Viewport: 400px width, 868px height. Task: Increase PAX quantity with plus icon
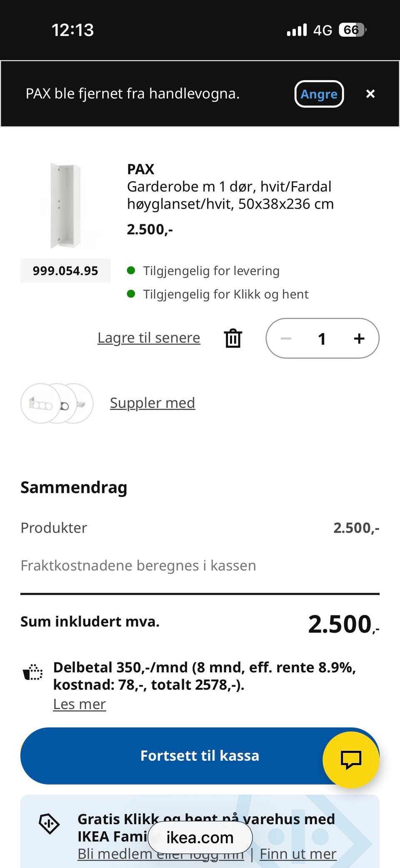coord(359,338)
